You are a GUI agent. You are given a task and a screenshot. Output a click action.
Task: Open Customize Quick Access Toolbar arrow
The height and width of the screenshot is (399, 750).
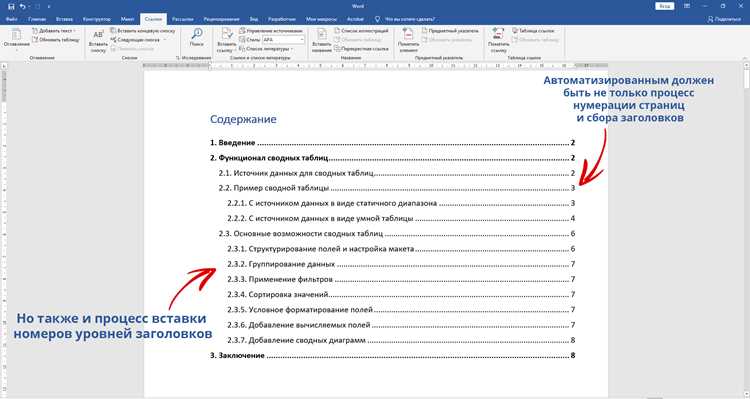49,7
